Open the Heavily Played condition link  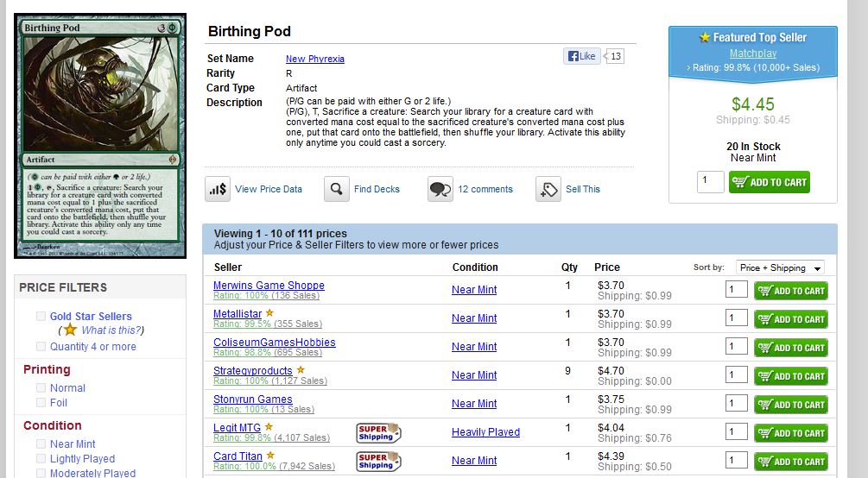point(485,432)
